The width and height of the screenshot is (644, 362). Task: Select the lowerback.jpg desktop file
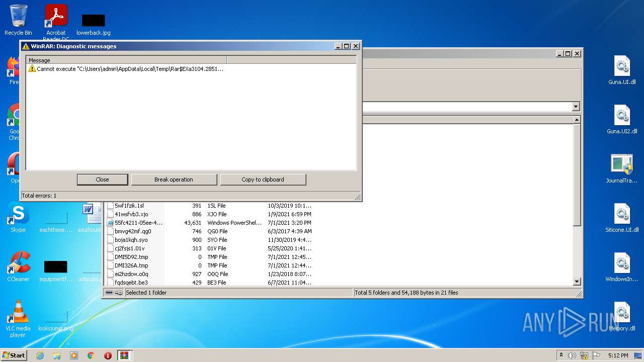click(x=94, y=24)
